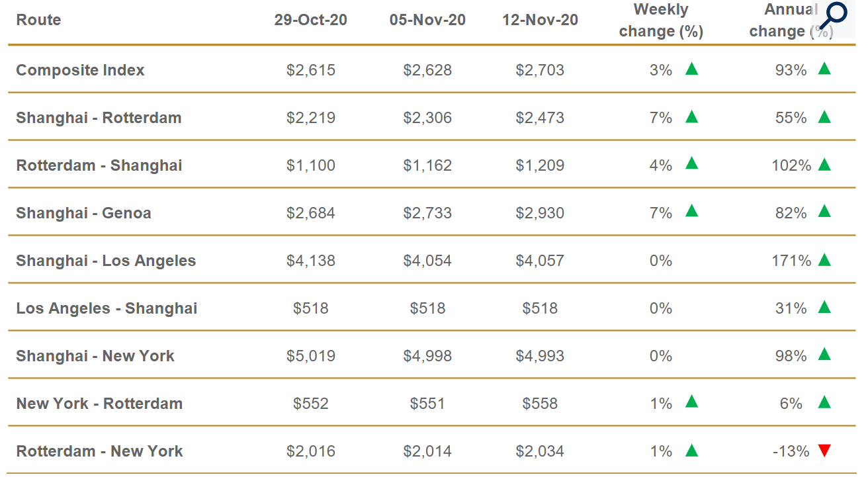Click the Weekly change (%) header
The height and width of the screenshot is (485, 868).
tap(661, 21)
